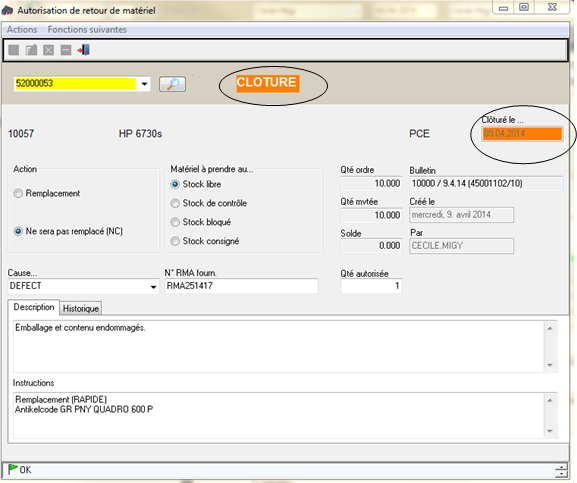Image resolution: width=577 pixels, height=483 pixels.
Task: Click the magnifier search button
Action: tap(172, 84)
